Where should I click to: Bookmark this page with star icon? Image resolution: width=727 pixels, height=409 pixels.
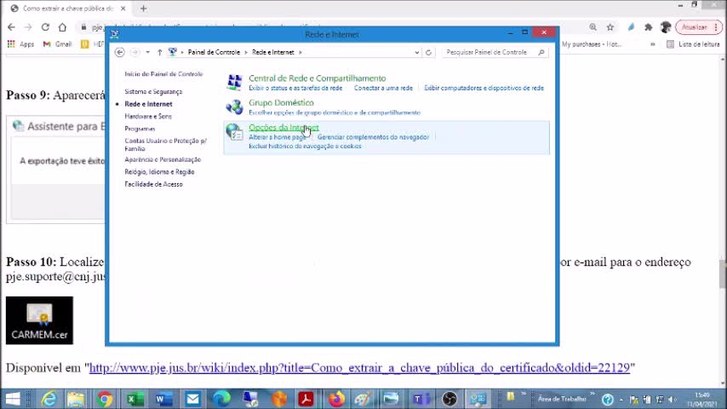[x=610, y=27]
